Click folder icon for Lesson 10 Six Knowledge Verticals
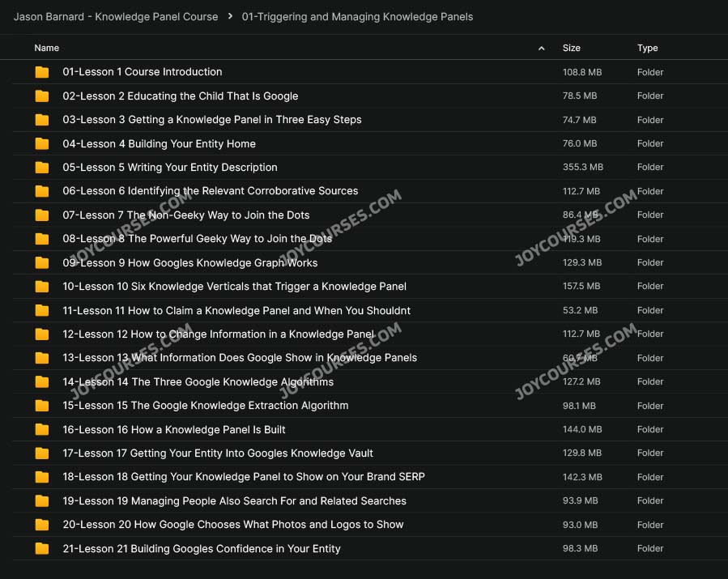Image resolution: width=728 pixels, height=579 pixels. click(x=42, y=287)
